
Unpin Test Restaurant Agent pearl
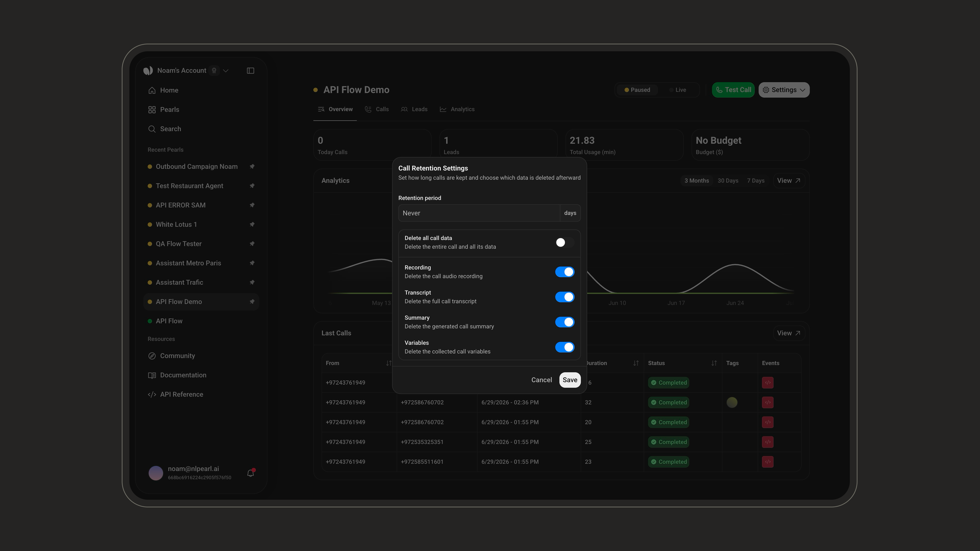coord(252,186)
